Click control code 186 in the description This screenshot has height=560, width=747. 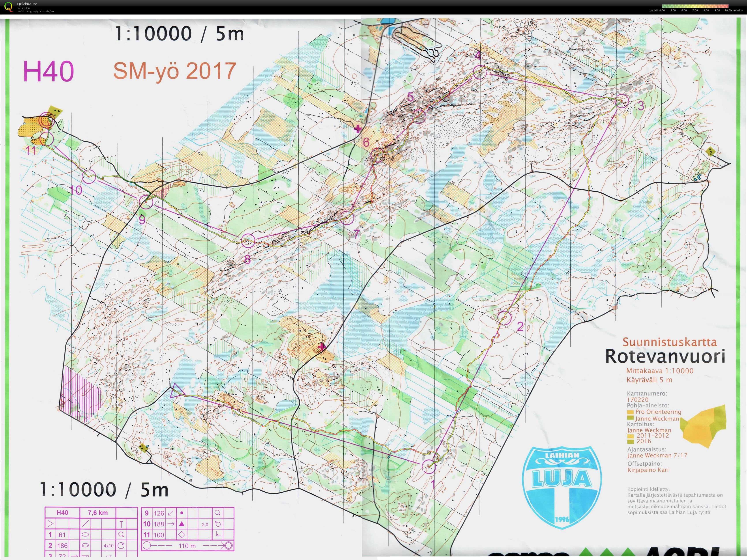point(62,545)
